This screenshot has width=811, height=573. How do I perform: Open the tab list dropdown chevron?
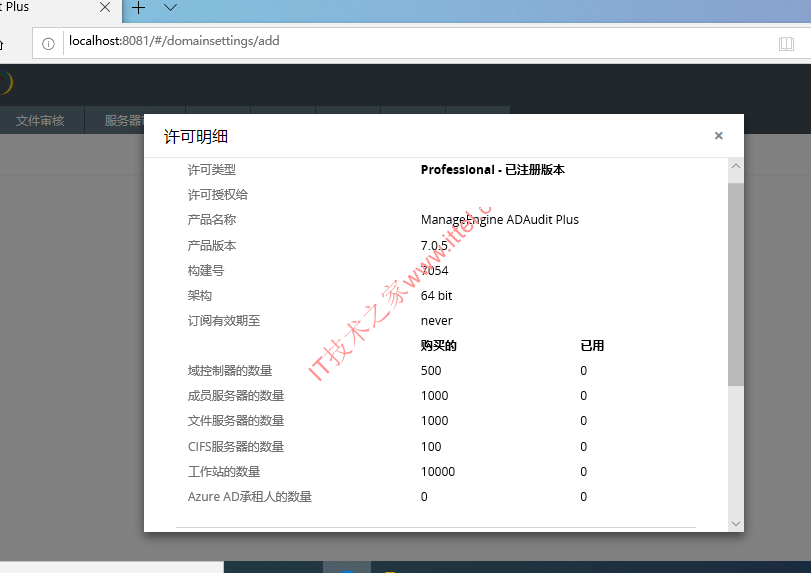point(170,8)
